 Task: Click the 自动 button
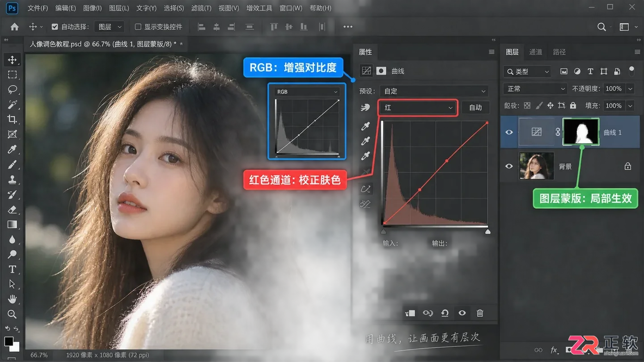(x=475, y=108)
